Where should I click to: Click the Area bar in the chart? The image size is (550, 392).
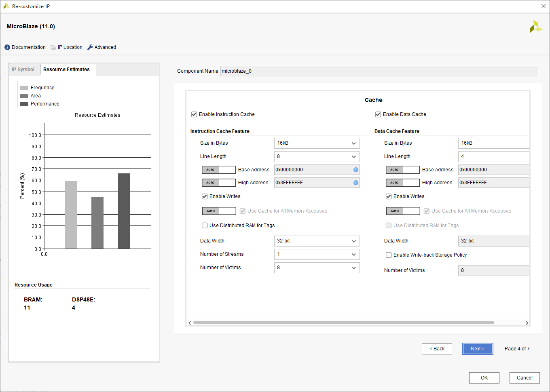coord(97,223)
